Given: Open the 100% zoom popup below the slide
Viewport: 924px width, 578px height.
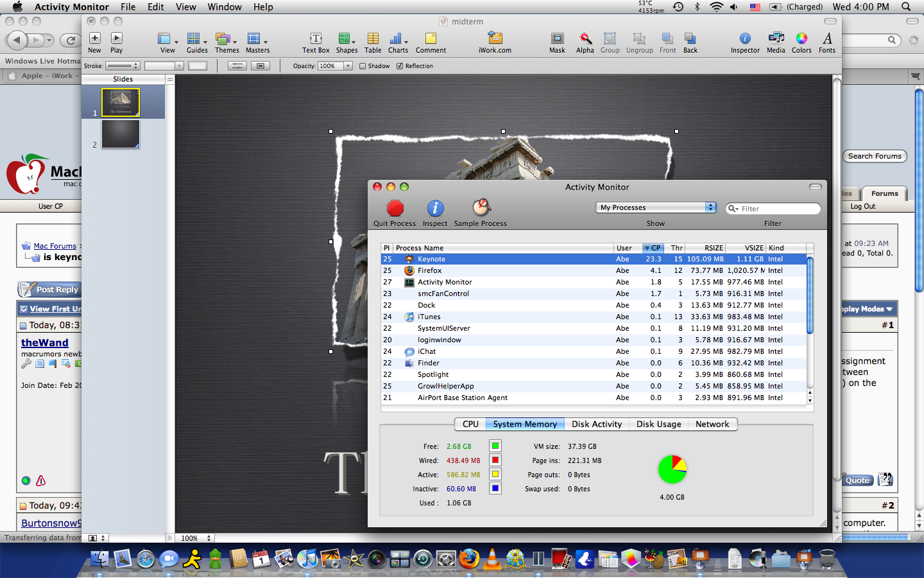Looking at the screenshot, I should (x=196, y=538).
